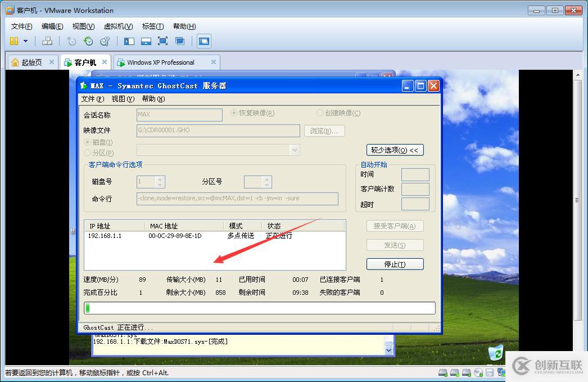This screenshot has width=588, height=382.
Task: Open the pause button dropdown arrow
Action: point(25,41)
